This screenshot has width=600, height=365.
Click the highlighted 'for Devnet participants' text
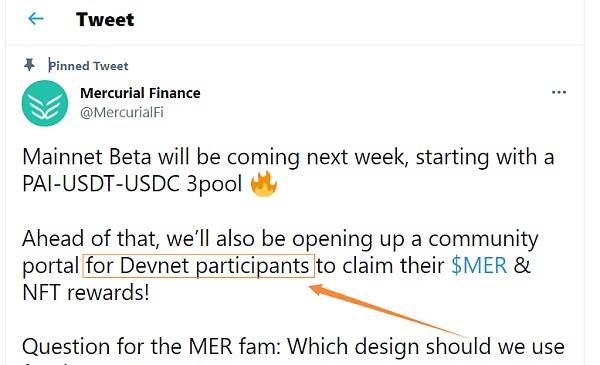(x=198, y=266)
